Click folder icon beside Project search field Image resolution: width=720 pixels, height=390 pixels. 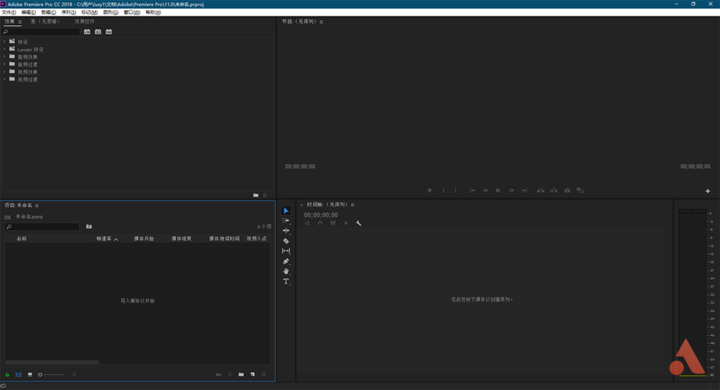tap(89, 226)
